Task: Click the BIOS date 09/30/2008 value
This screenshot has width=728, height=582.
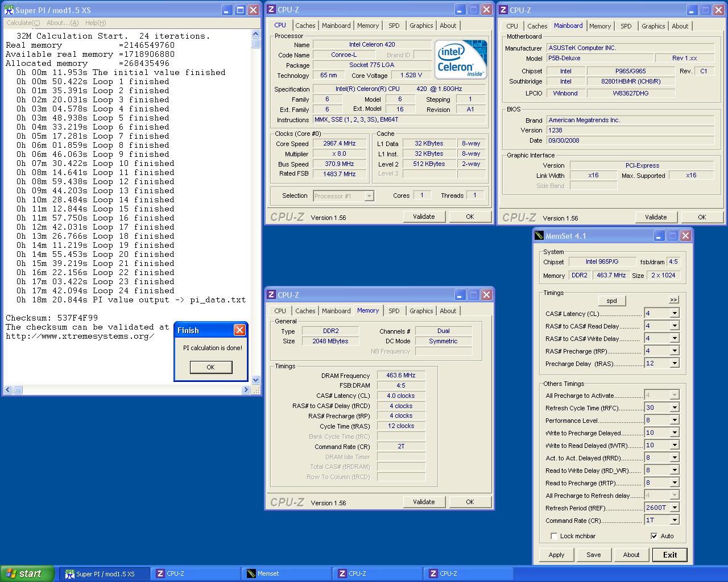Action: tap(630, 140)
